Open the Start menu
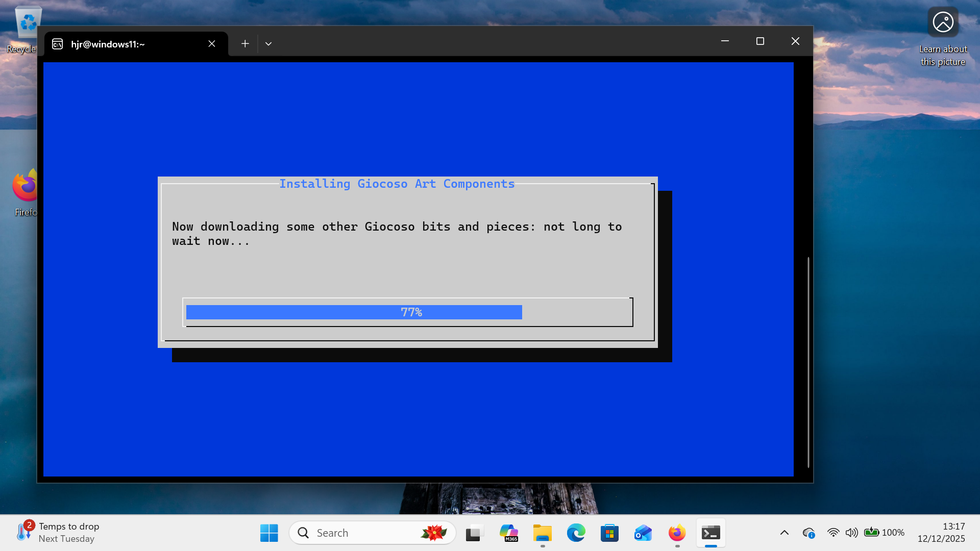Screen dimensions: 980x551 coord(269,533)
